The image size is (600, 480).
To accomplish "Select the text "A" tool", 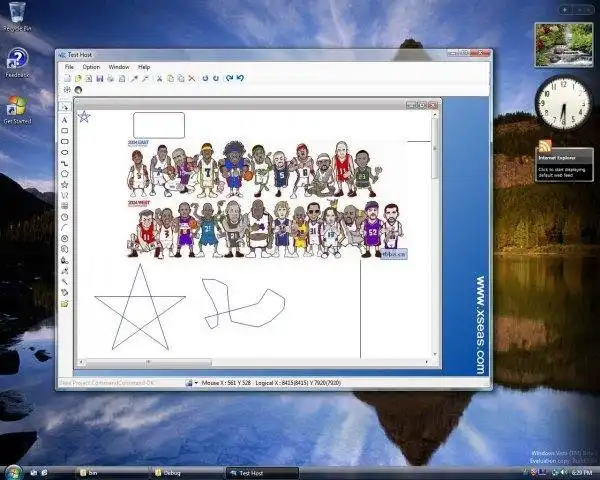I will coord(65,120).
